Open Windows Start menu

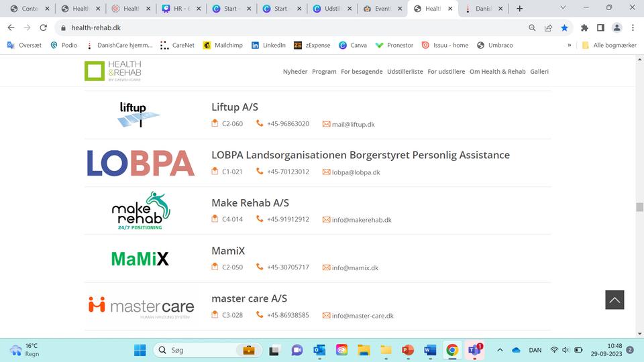[140, 350]
